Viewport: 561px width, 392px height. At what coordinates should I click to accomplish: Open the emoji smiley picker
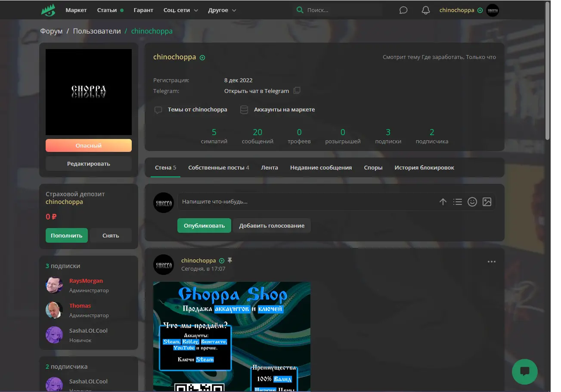click(x=472, y=201)
